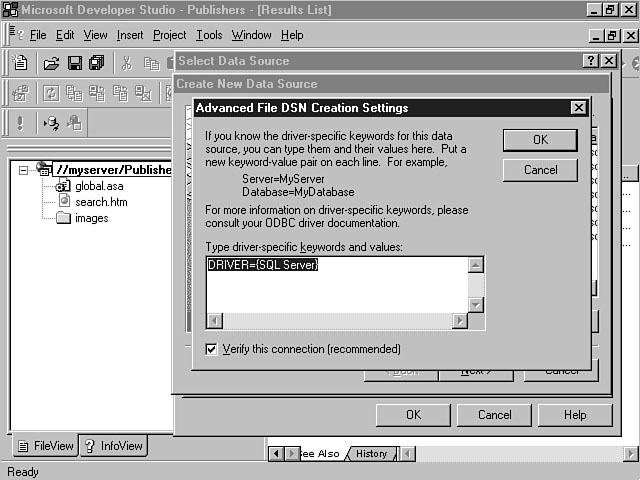
Task: Uncheck Verify this connection checkbox
Action: click(x=211, y=349)
